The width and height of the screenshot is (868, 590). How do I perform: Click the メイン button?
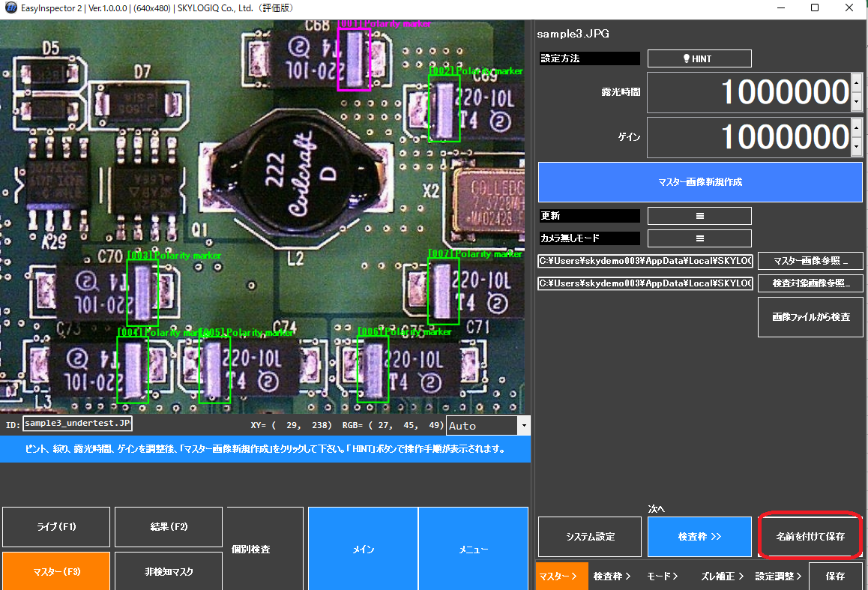tap(363, 549)
